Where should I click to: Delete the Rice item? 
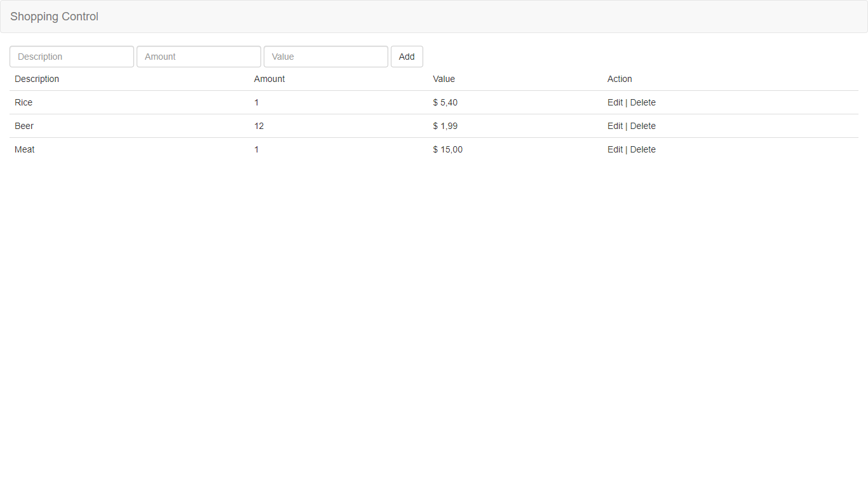(643, 102)
